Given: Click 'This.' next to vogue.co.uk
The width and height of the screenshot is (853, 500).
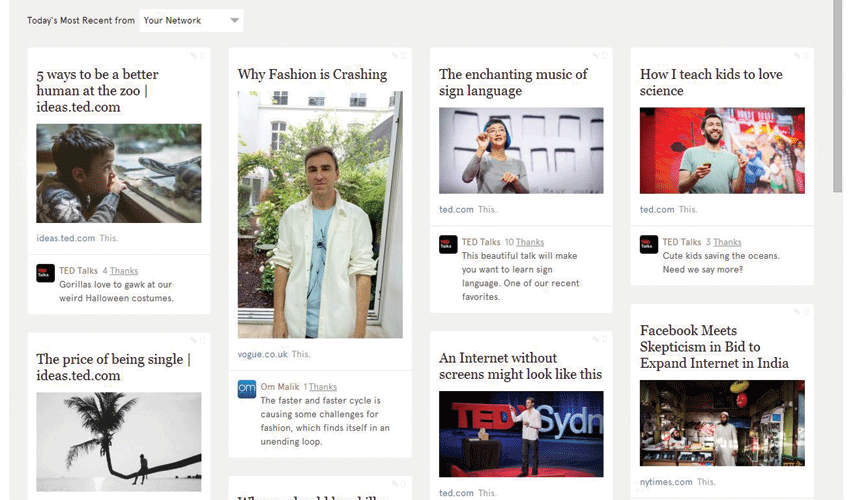Looking at the screenshot, I should (301, 354).
